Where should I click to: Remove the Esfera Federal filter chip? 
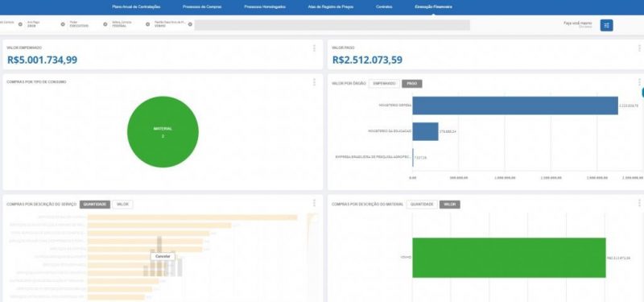(147, 24)
